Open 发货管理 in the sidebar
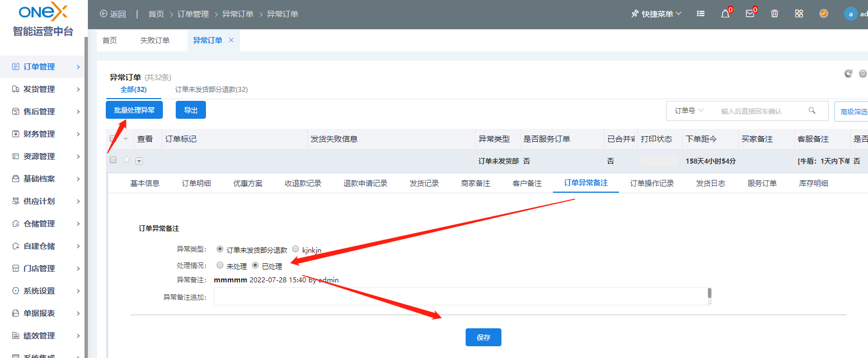 [x=43, y=89]
